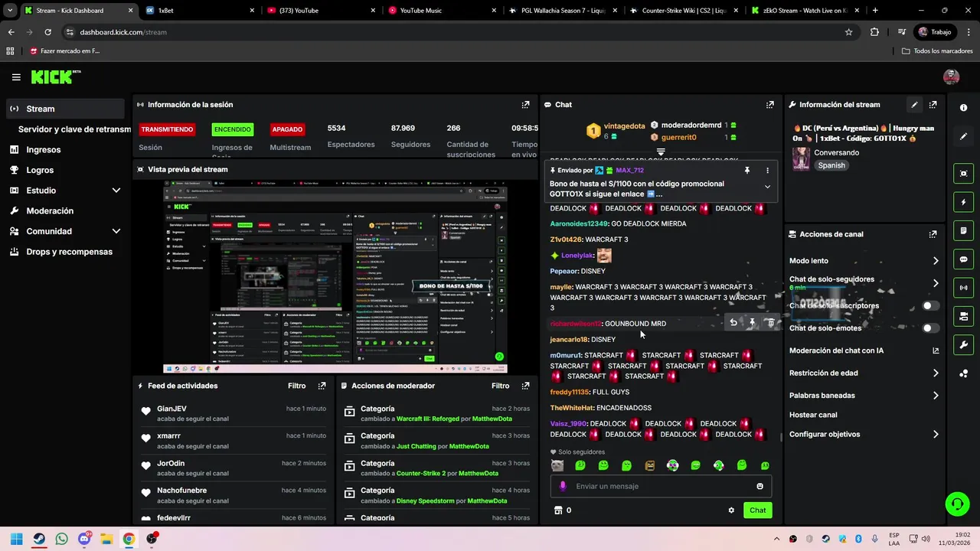The width and height of the screenshot is (980, 551).
Task: Click the wrench icon in right rail
Action: [963, 345]
